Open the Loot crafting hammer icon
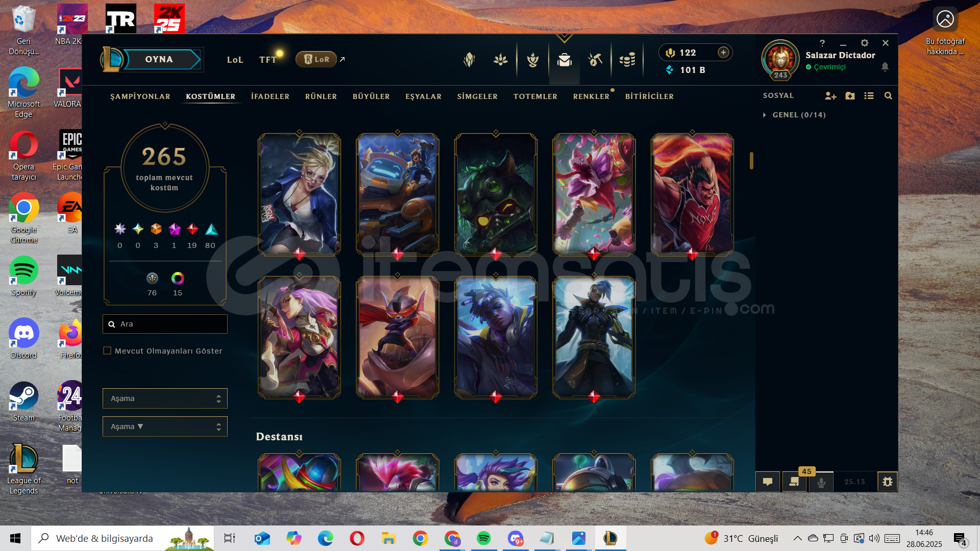 pyautogui.click(x=595, y=60)
